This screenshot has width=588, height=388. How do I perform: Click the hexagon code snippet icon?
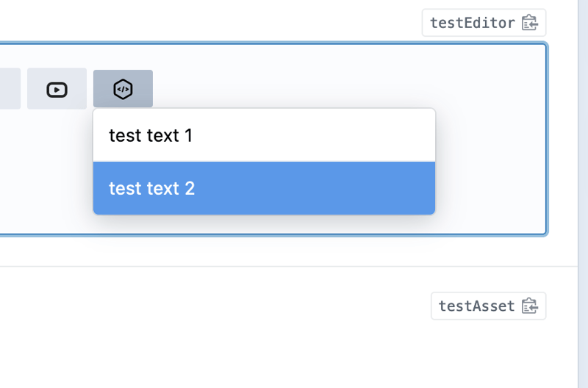coord(123,89)
